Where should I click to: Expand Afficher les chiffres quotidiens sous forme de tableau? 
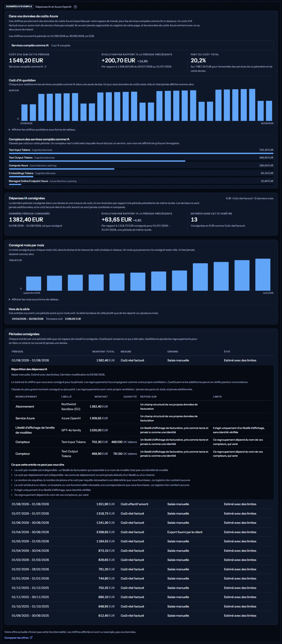point(42,129)
